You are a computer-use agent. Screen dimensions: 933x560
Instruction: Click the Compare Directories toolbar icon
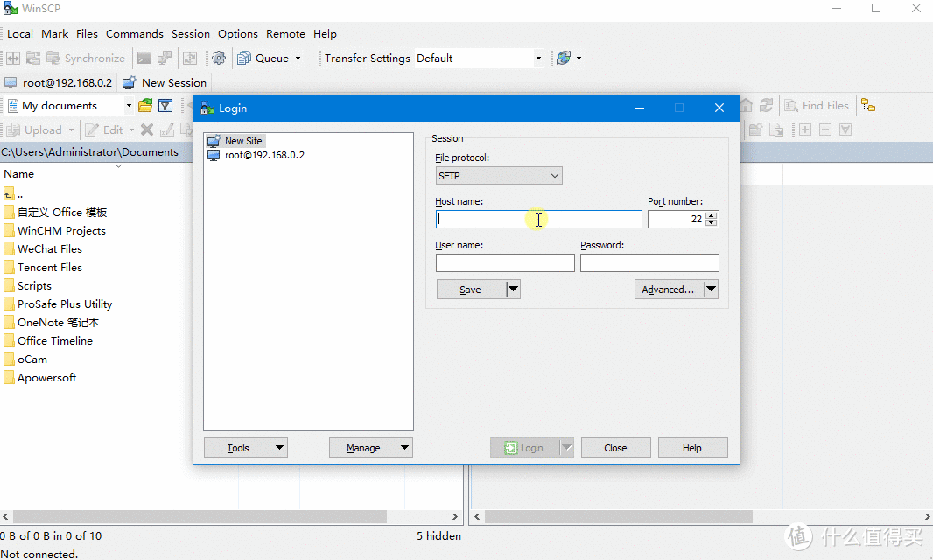13,58
